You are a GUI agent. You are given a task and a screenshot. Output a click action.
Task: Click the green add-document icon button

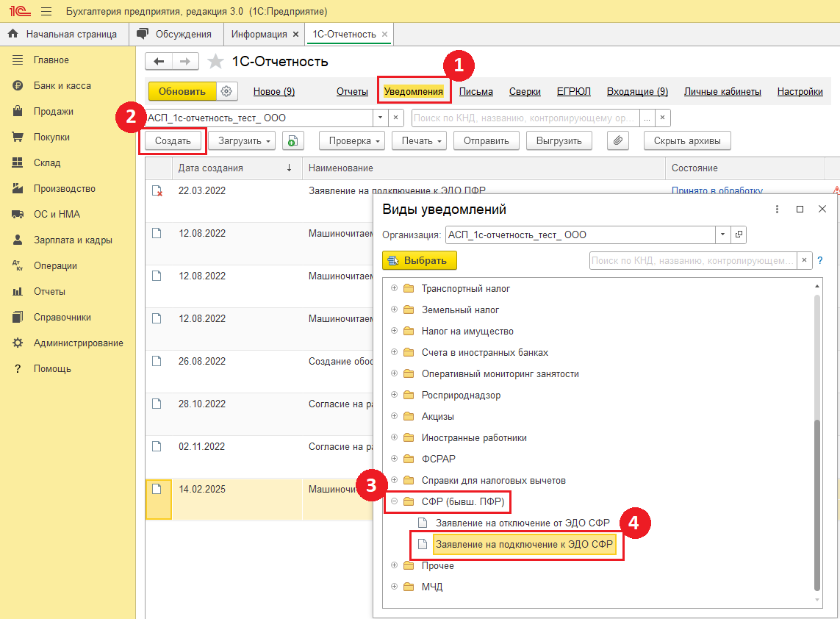point(292,141)
